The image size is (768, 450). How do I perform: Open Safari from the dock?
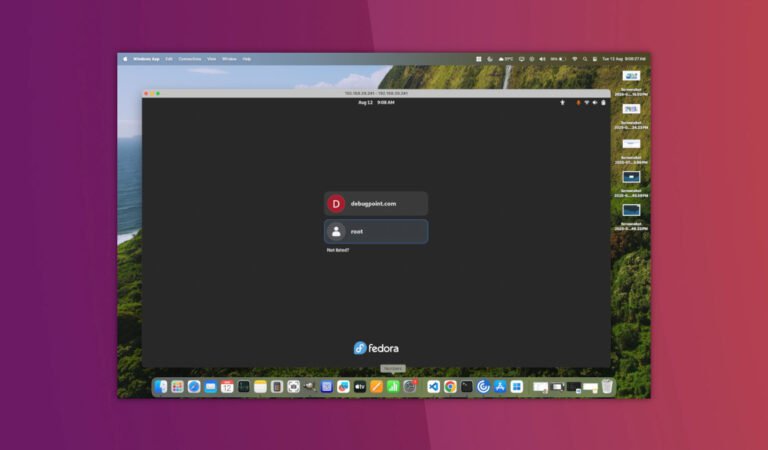pyautogui.click(x=194, y=386)
